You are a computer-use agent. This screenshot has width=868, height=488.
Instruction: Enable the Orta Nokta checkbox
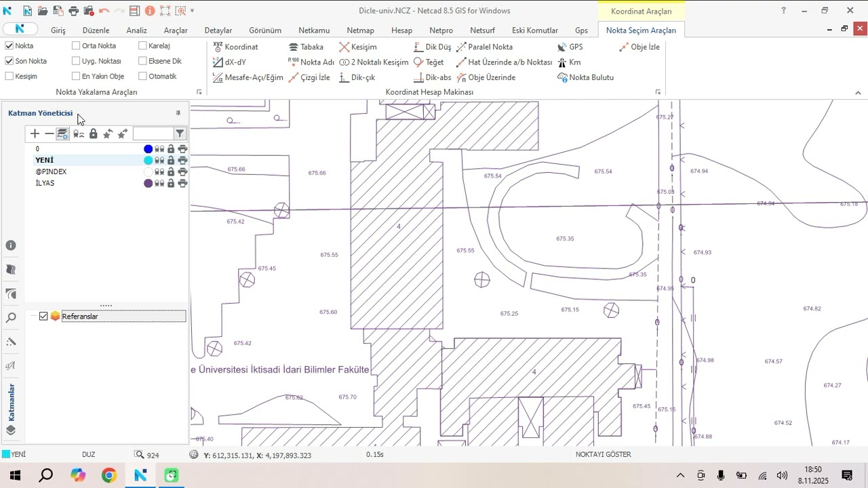tap(76, 46)
